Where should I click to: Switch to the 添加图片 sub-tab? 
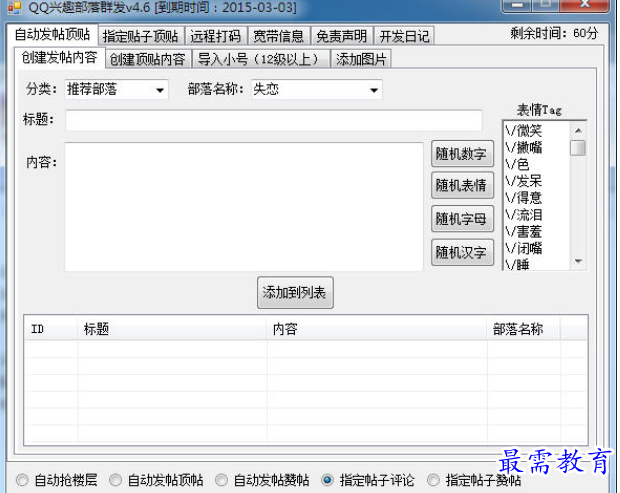pos(361,59)
